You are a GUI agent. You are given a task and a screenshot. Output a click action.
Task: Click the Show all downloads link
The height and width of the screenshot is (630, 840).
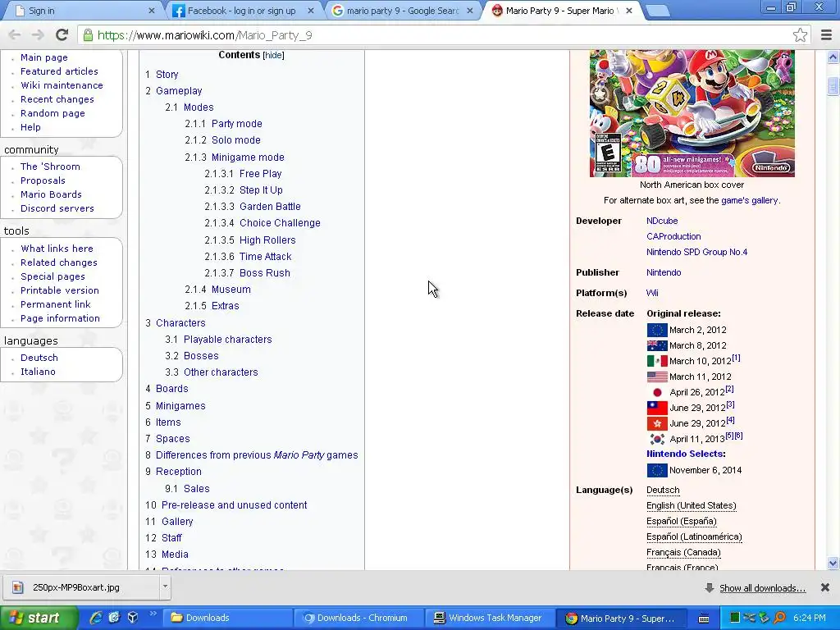click(x=762, y=588)
